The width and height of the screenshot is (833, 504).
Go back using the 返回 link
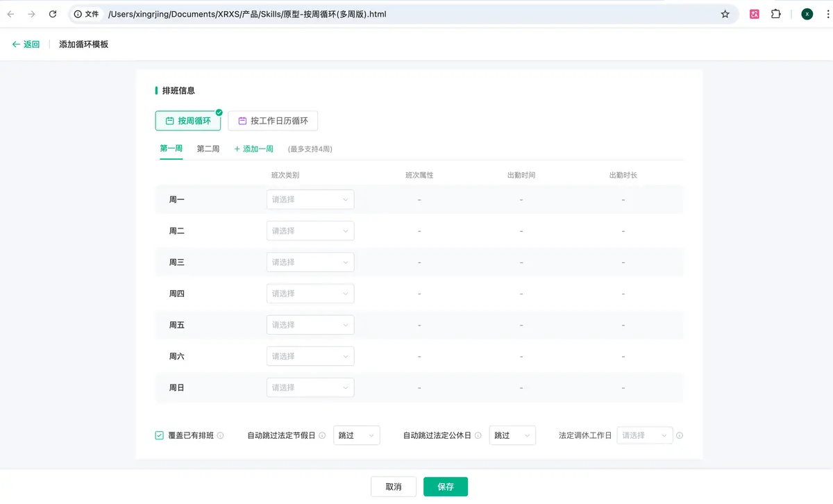[26, 44]
